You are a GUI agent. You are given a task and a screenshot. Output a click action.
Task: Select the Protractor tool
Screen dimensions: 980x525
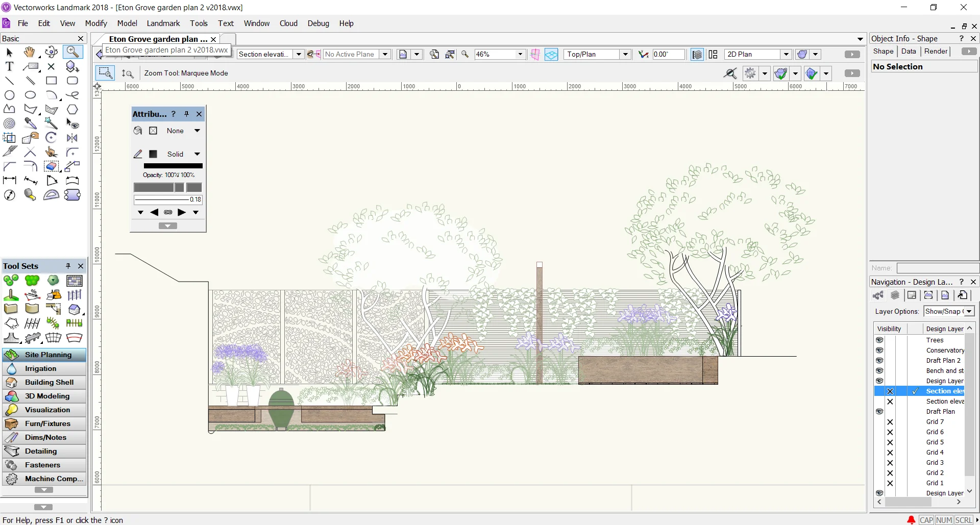51,195
